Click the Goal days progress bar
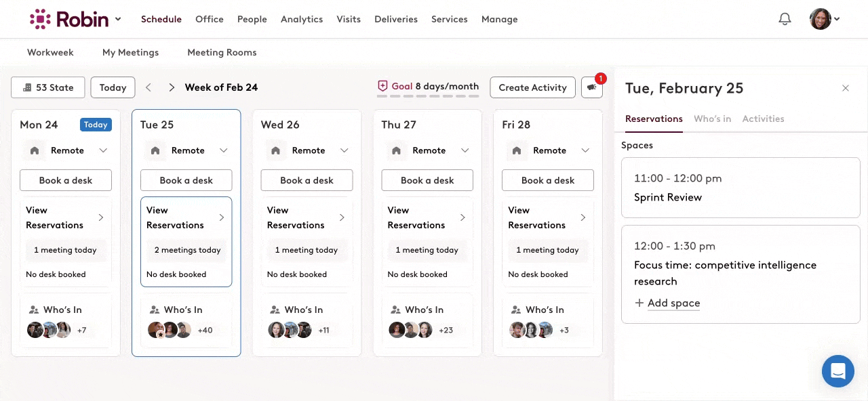The height and width of the screenshot is (401, 868). click(428, 96)
